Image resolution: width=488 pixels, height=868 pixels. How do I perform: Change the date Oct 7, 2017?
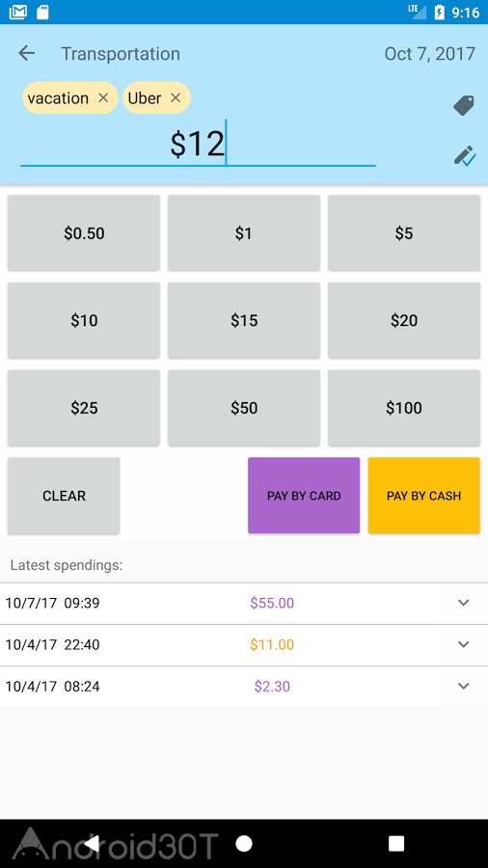click(x=430, y=54)
